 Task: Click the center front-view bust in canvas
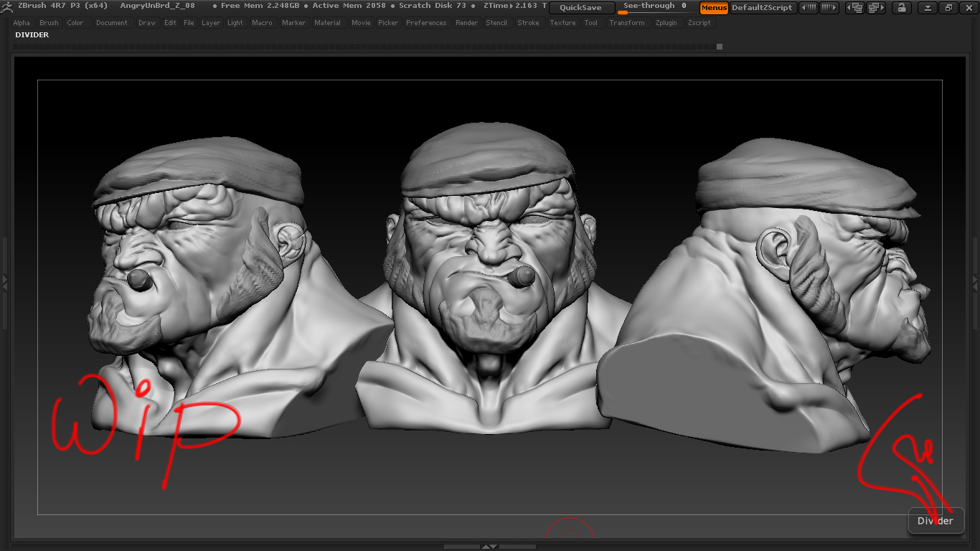pos(491,280)
